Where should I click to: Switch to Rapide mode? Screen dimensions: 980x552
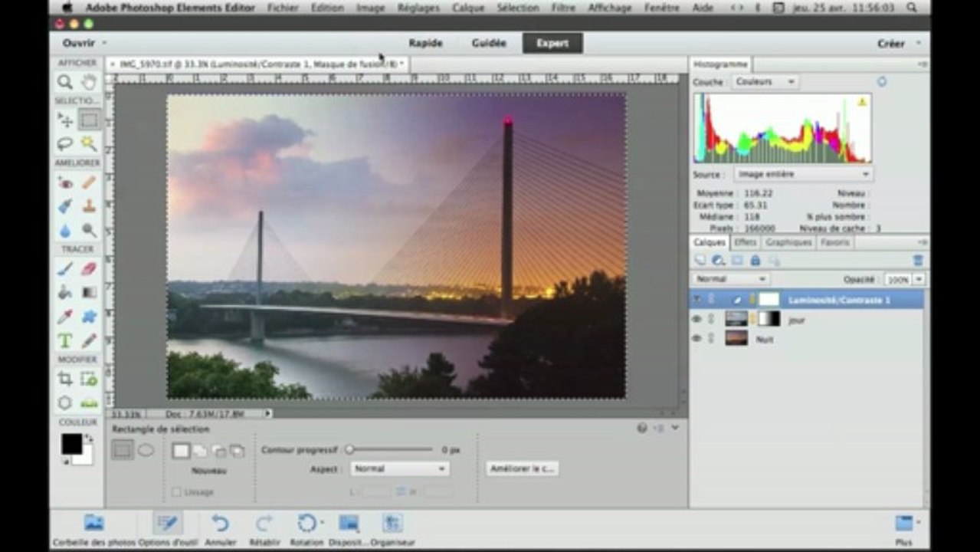425,44
